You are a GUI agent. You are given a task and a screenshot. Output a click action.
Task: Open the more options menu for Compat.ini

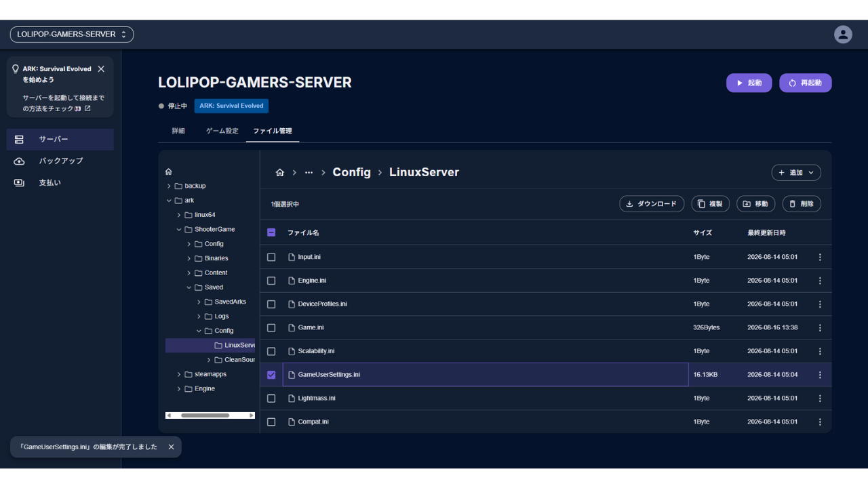(x=820, y=422)
